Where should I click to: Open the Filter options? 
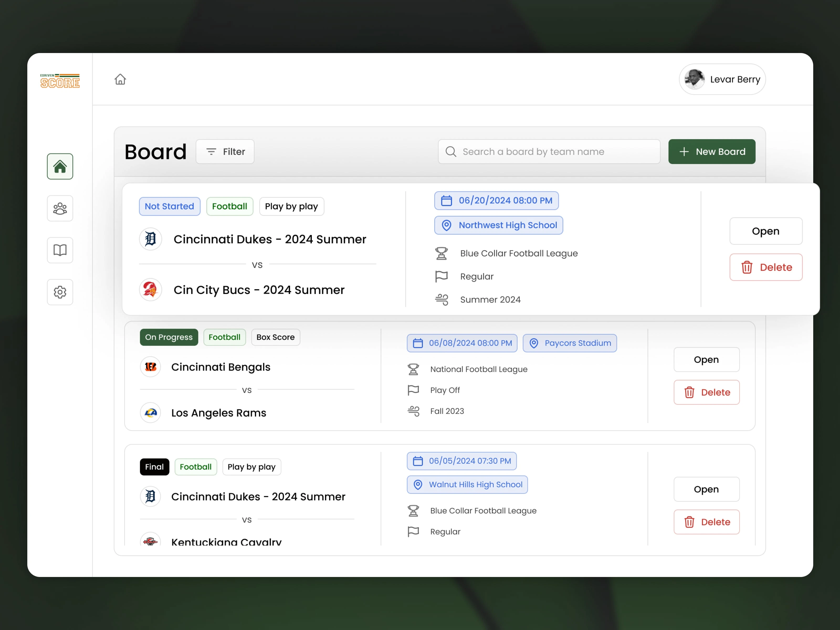(225, 151)
